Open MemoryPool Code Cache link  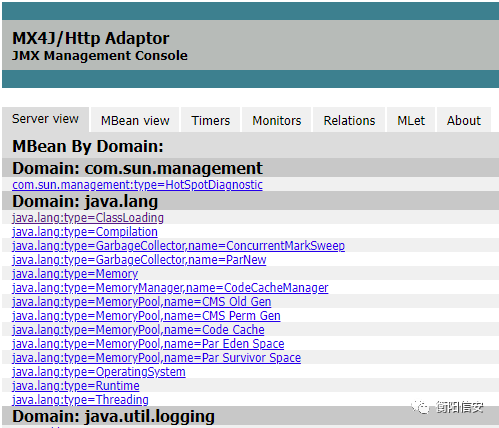point(138,330)
